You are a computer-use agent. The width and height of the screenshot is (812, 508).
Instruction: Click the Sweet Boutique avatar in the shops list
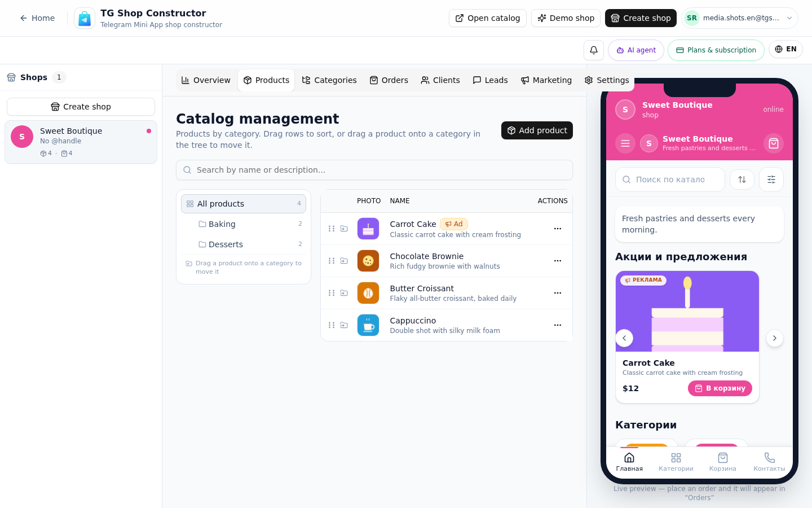tap(22, 137)
